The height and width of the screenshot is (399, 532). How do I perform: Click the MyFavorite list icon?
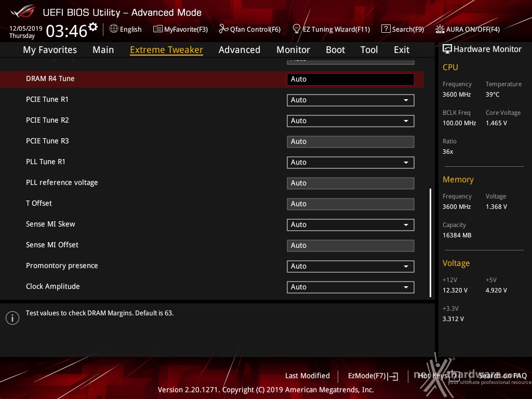[x=158, y=29]
